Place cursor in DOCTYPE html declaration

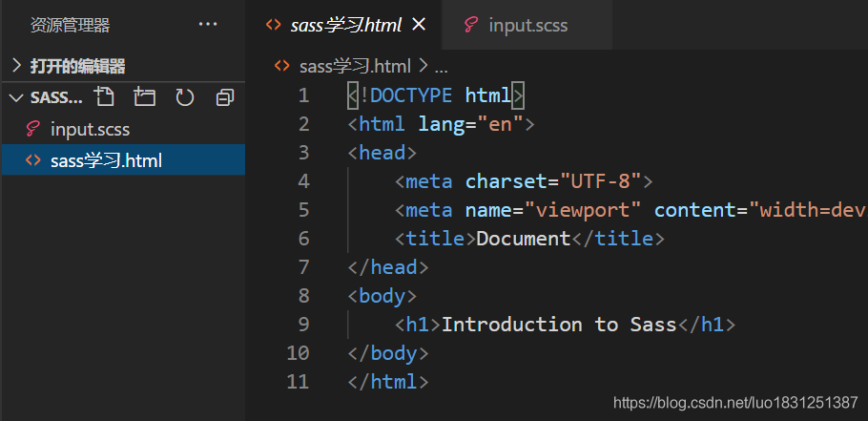(x=436, y=95)
